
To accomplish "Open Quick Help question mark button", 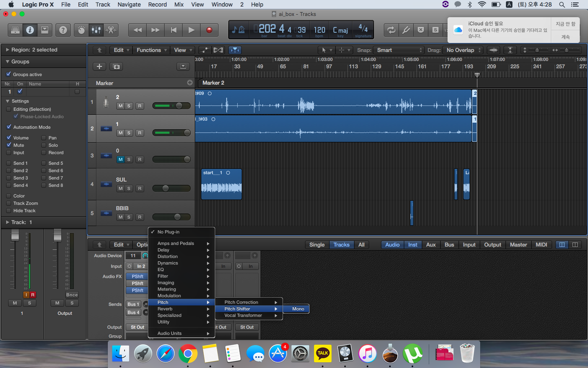I will pyautogui.click(x=63, y=30).
